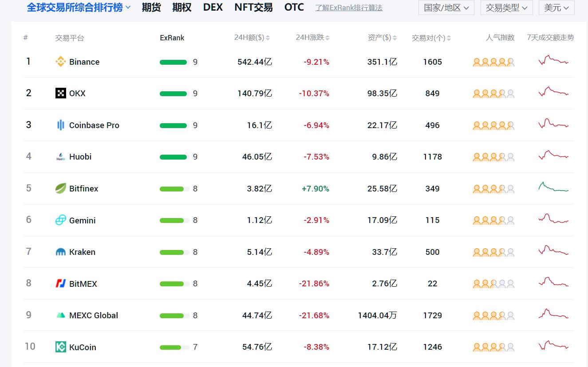Open Gemini 7-day trend chart

click(553, 218)
